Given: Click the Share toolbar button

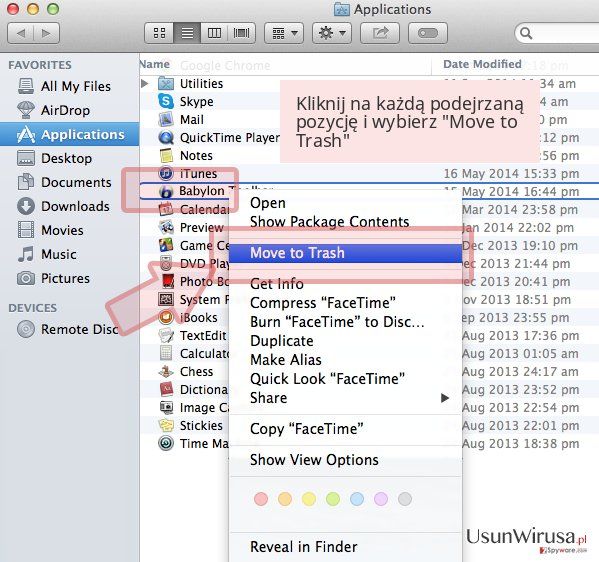Looking at the screenshot, I should 380,33.
